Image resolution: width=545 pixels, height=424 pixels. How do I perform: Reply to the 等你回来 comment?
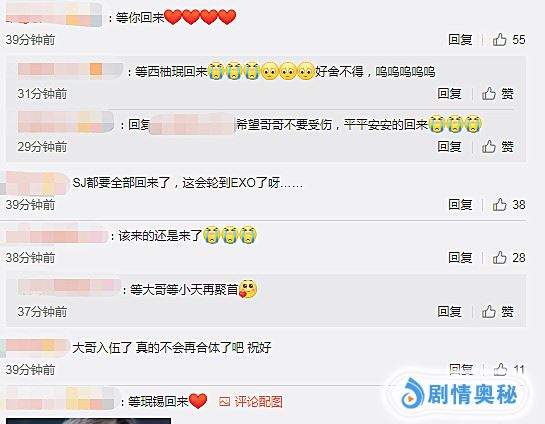coord(460,40)
